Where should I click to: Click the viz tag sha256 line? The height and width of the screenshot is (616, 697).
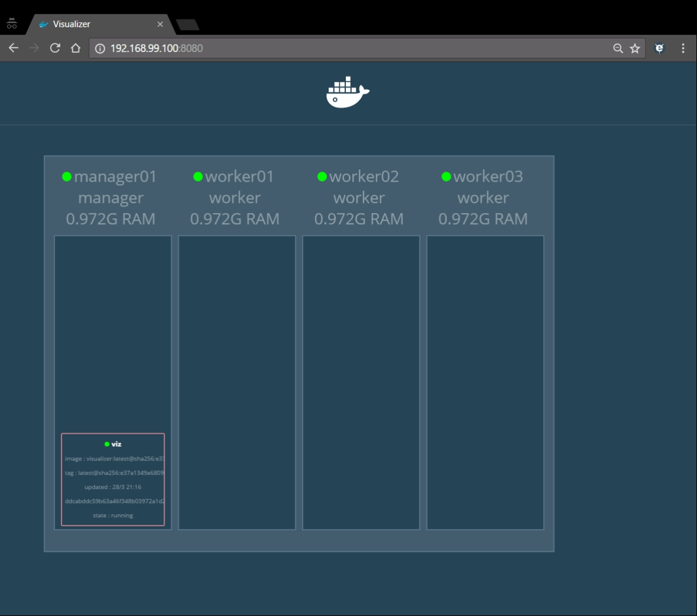[x=114, y=473]
